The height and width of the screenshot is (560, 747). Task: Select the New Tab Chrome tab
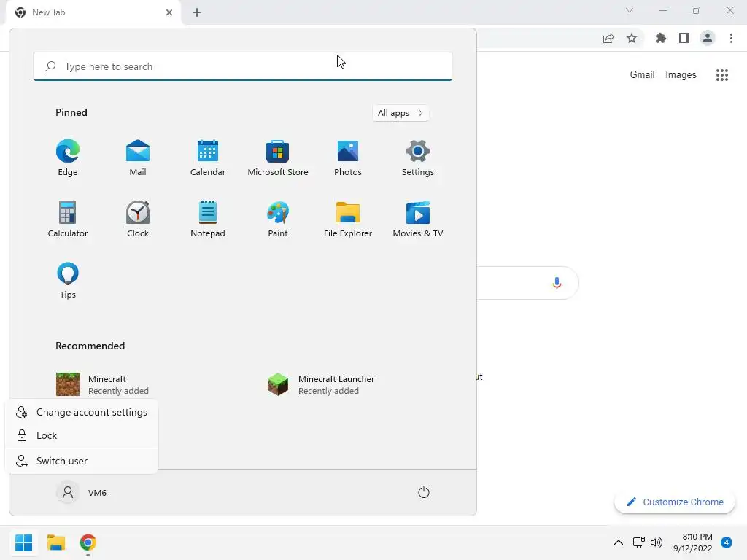(93, 12)
